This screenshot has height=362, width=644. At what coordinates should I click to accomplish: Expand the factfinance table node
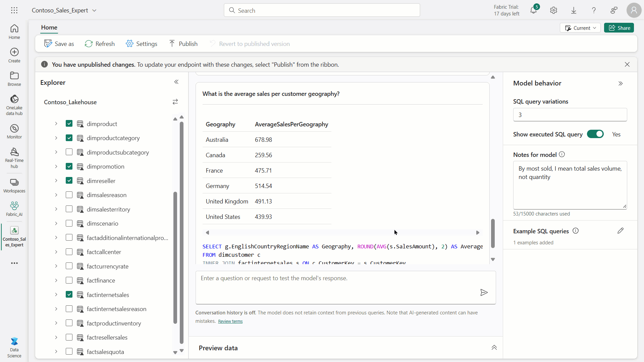coord(56,280)
